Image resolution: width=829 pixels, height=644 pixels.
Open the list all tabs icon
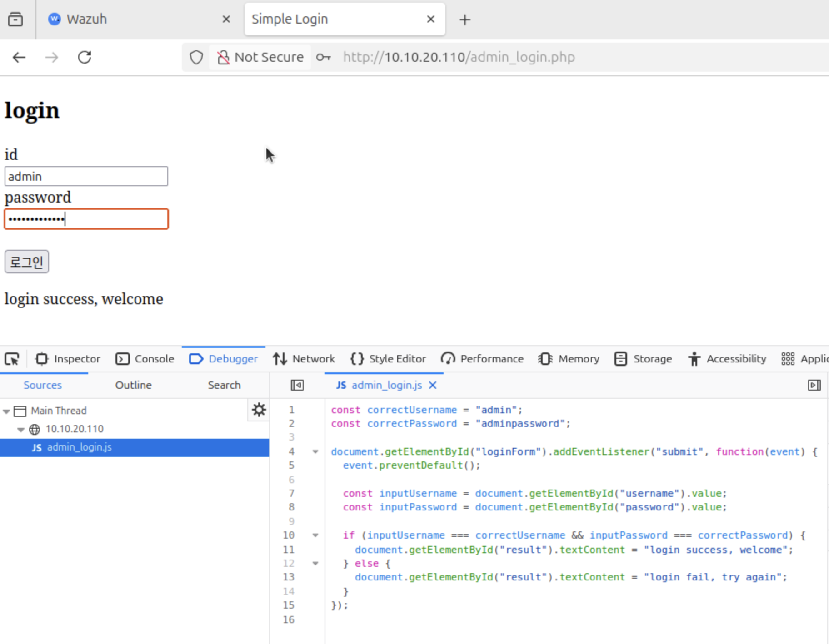tap(15, 20)
